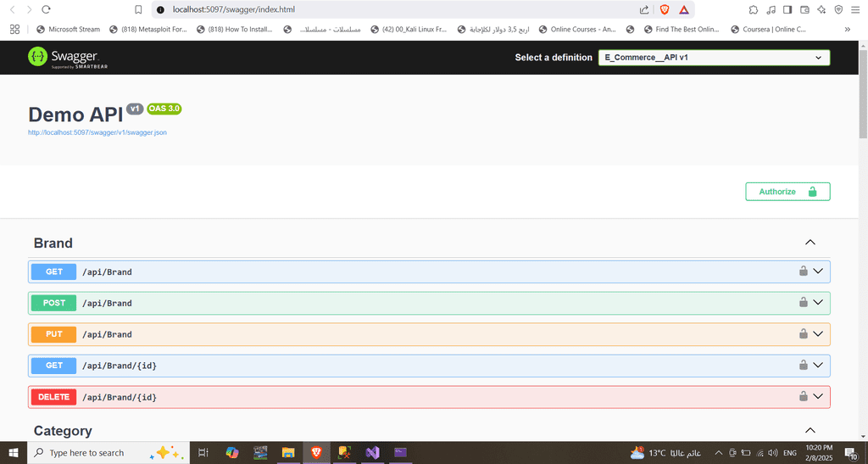Expand POST /api/Brand with chevron
Screen dimensions: 868x464
tap(818, 302)
